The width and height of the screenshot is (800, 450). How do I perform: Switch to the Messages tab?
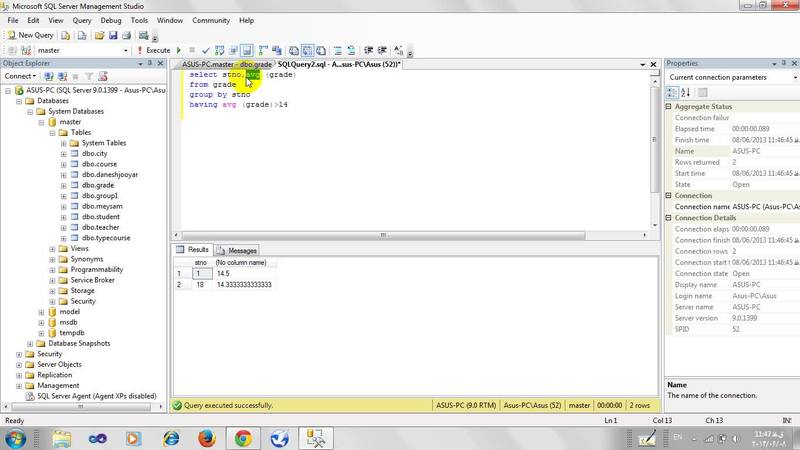coord(237,250)
